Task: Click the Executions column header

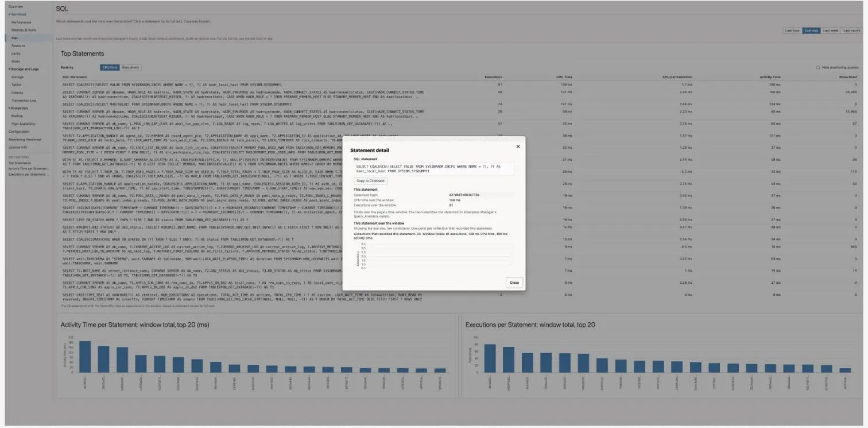Action: pos(493,76)
